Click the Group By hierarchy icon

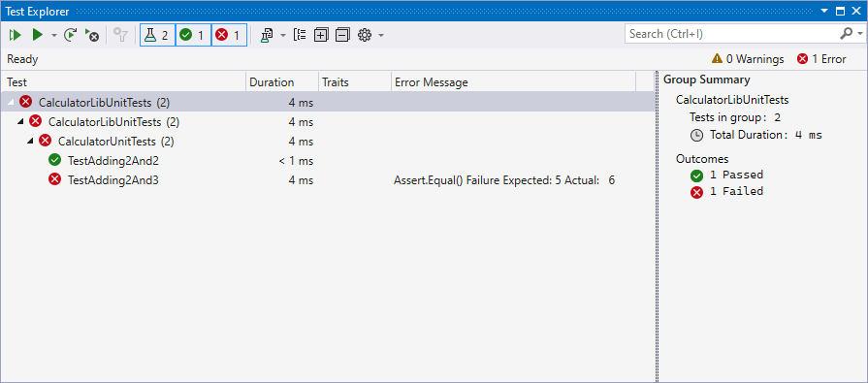click(300, 35)
